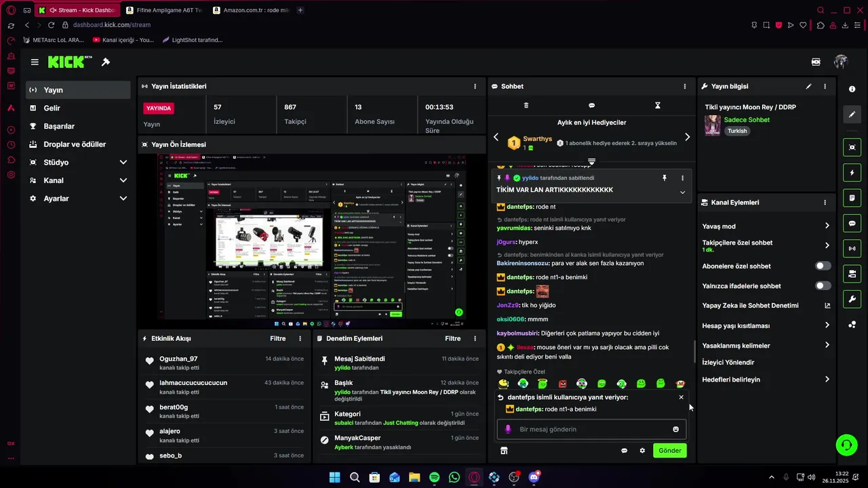
Task: Switch to the Fifine Ampligame browser tab
Action: click(x=163, y=10)
